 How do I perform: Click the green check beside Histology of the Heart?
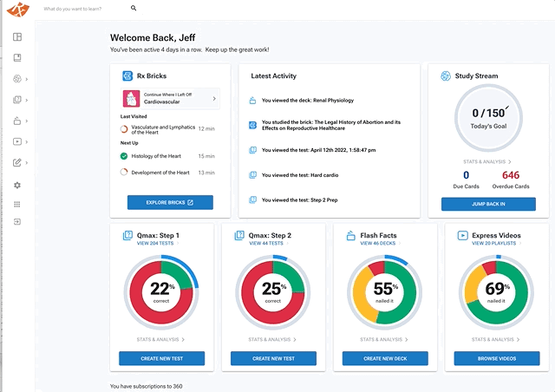tap(124, 156)
